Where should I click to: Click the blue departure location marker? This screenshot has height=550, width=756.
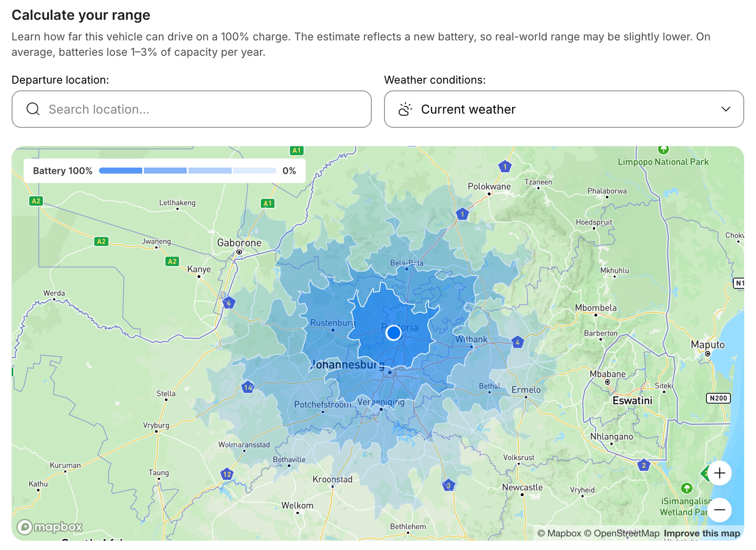pos(393,333)
